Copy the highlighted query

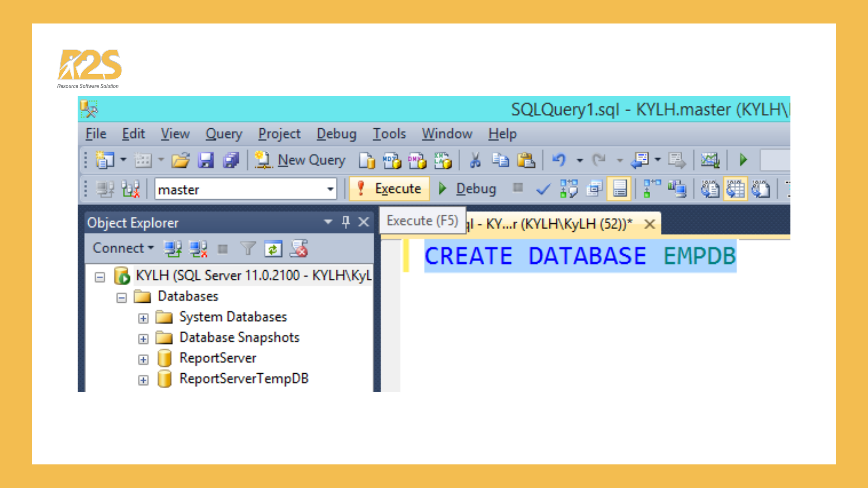click(501, 160)
